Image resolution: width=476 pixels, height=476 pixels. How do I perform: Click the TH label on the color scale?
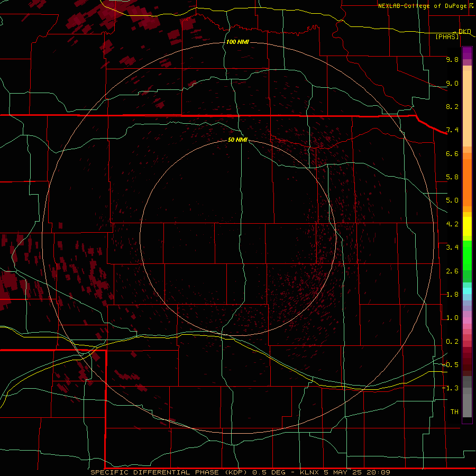tap(454, 412)
